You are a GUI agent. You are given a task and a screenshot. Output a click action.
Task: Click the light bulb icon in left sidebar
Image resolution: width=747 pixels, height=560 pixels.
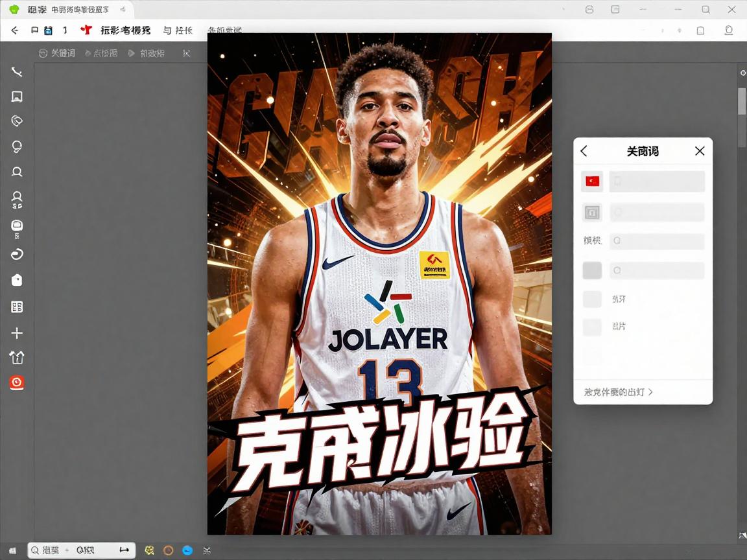pyautogui.click(x=17, y=146)
